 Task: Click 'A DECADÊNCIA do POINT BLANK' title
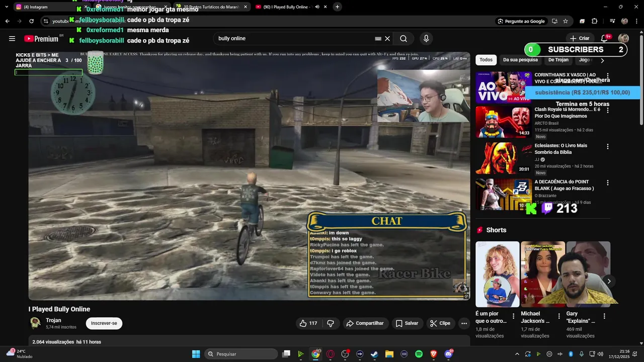coord(565,185)
